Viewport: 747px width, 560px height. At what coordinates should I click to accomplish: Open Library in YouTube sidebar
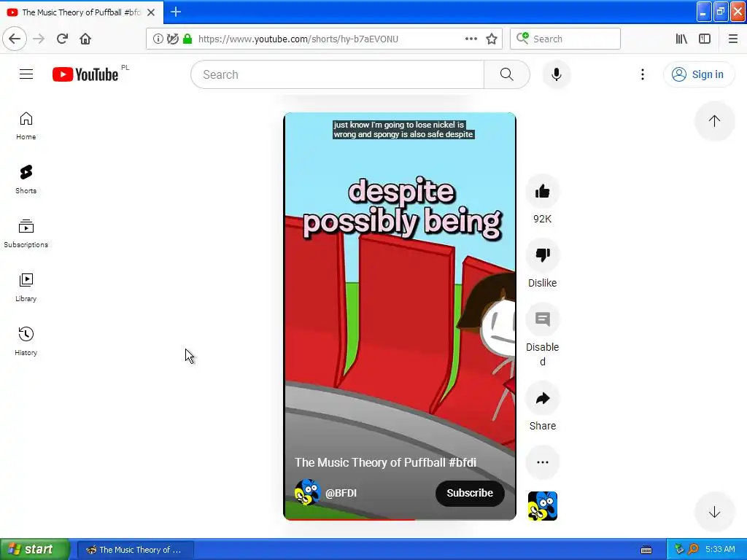[x=26, y=287]
